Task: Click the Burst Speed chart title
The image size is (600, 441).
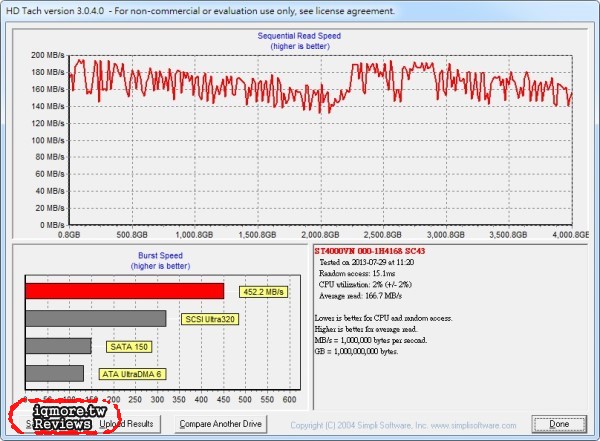Action: coord(160,255)
